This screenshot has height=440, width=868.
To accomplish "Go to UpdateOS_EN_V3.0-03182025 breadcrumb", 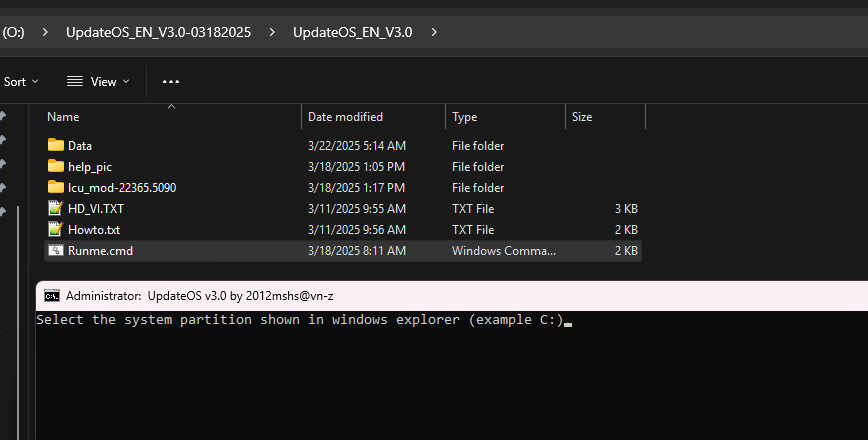I will click(158, 32).
